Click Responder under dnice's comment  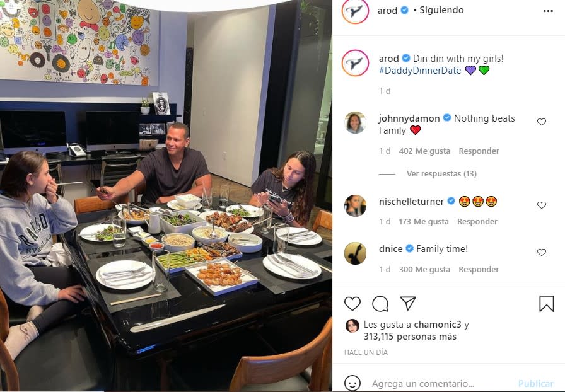pos(479,270)
